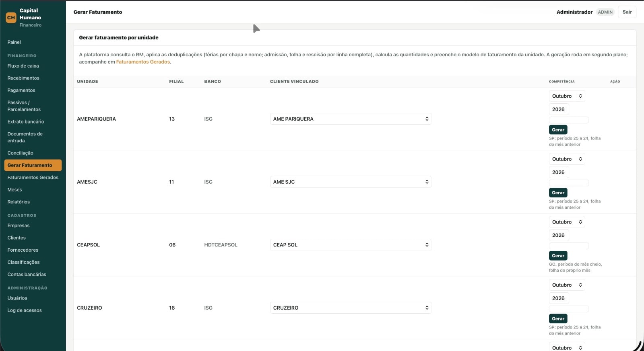Open Passivos / Parcelamentos page

[24, 106]
